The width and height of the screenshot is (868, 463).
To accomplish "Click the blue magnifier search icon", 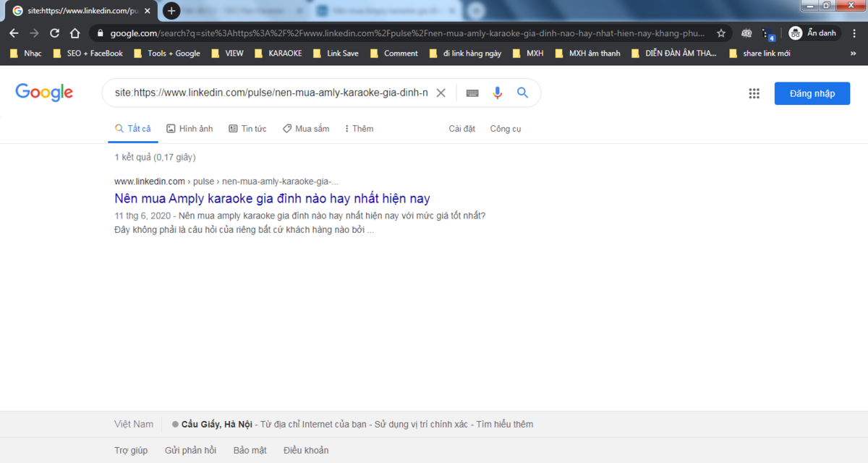I will tap(522, 93).
